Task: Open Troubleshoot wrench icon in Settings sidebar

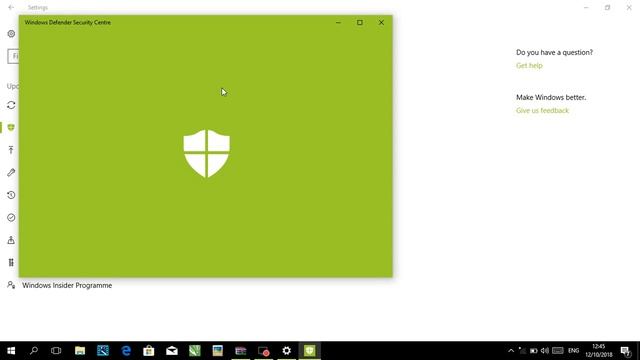Action: (x=11, y=173)
